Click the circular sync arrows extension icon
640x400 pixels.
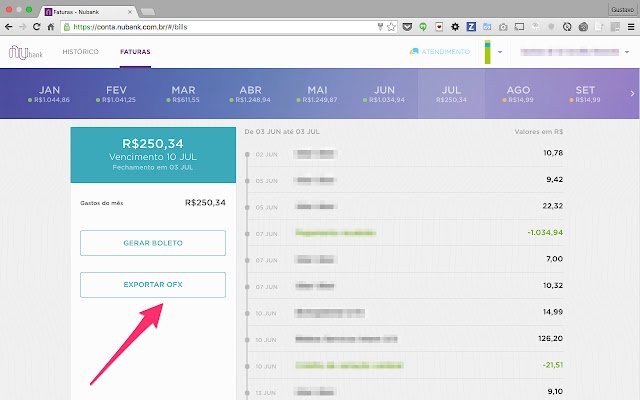point(567,27)
